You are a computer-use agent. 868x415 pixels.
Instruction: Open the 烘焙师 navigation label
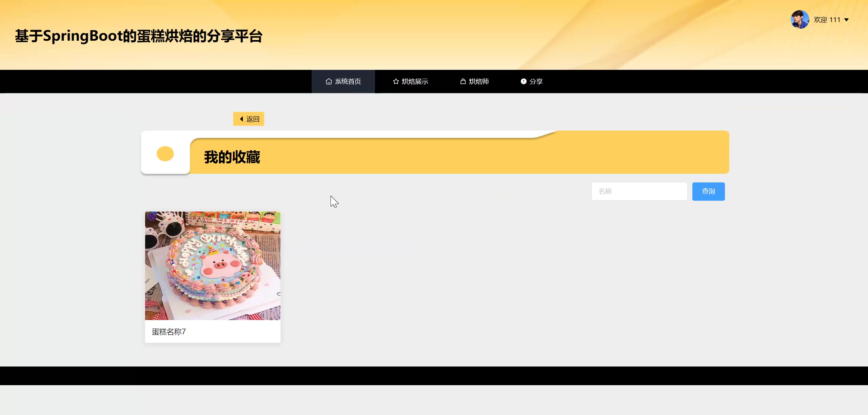tap(479, 81)
